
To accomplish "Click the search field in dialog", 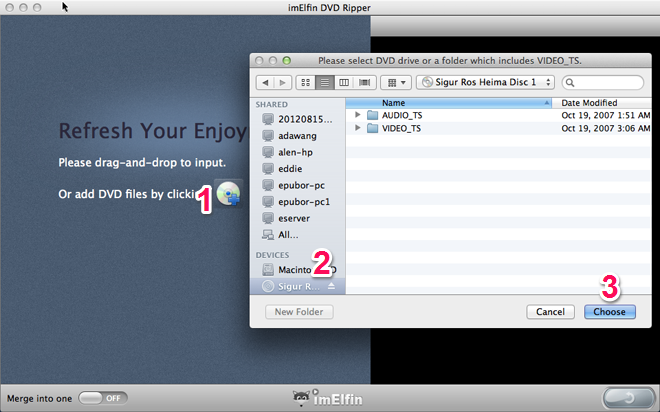I will [x=603, y=82].
